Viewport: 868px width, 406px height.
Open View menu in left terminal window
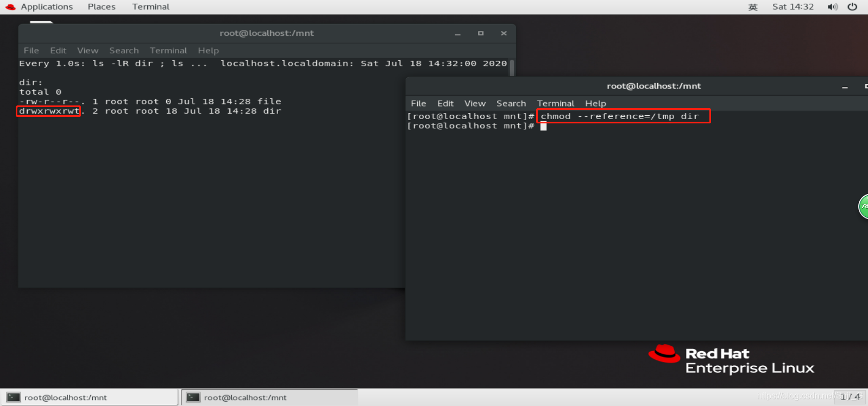[87, 51]
